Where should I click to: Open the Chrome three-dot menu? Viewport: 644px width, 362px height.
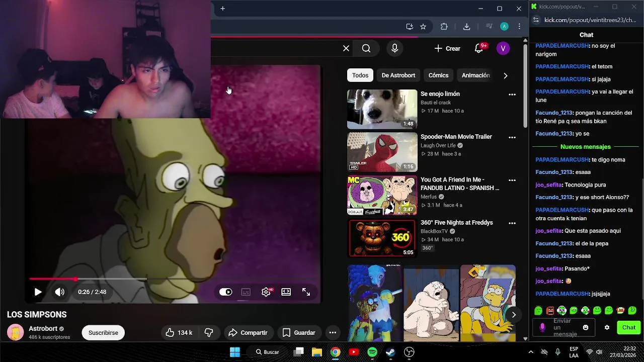coord(519,27)
